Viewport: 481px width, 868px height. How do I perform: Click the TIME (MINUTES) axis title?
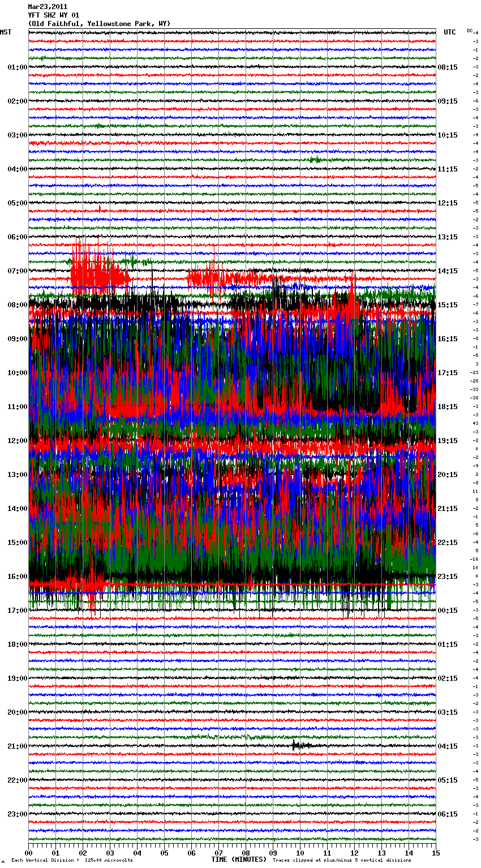pyautogui.click(x=239, y=860)
